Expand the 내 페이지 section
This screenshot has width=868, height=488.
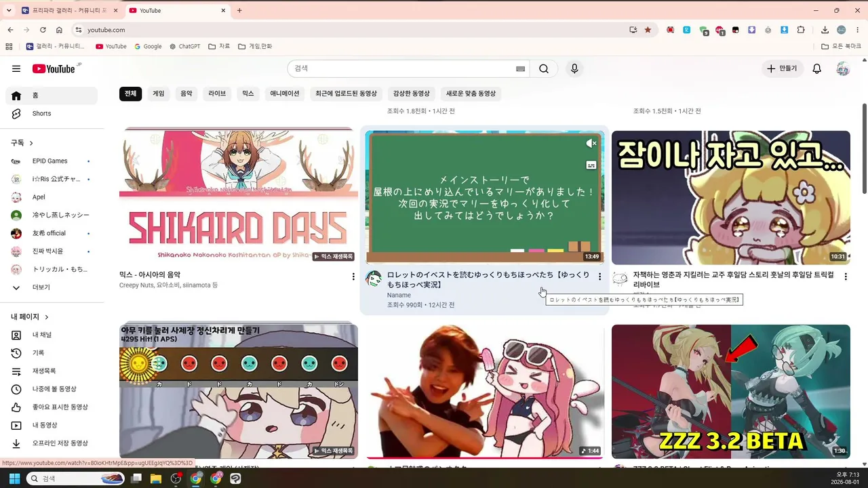click(x=30, y=317)
